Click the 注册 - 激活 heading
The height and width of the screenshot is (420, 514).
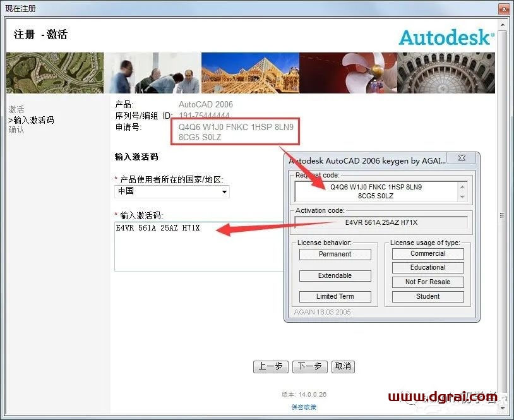click(x=40, y=35)
